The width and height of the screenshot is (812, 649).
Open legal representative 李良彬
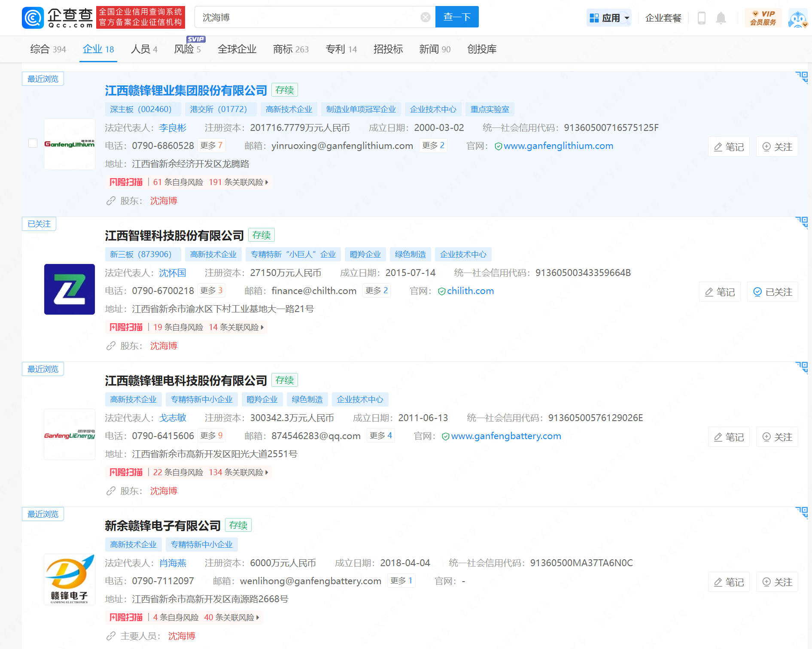click(173, 128)
